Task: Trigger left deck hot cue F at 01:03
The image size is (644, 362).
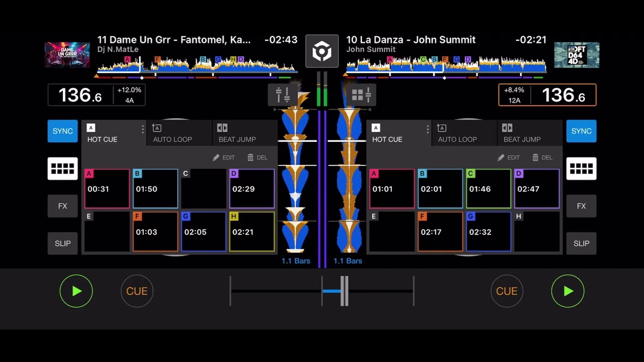Action: tap(155, 232)
